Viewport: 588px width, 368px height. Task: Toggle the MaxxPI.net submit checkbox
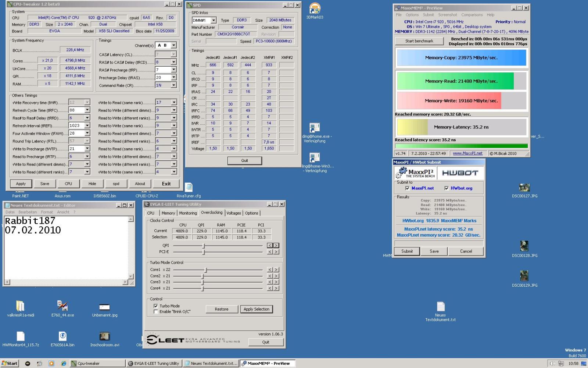click(x=407, y=188)
